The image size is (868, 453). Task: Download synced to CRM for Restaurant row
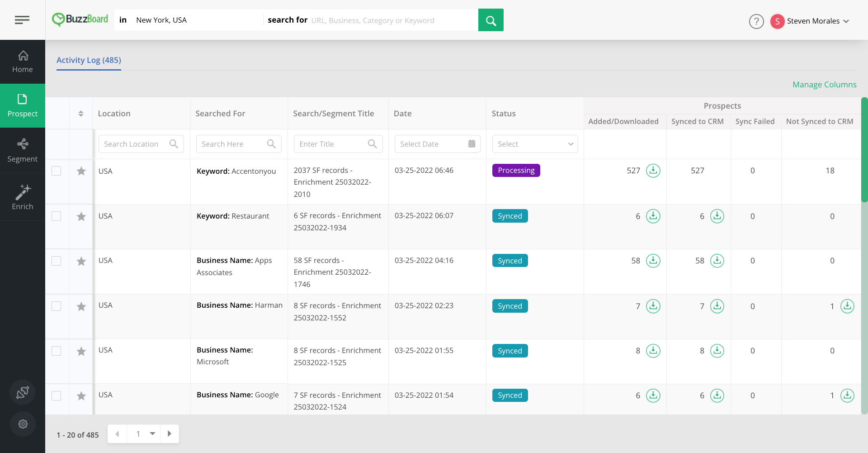click(x=717, y=216)
